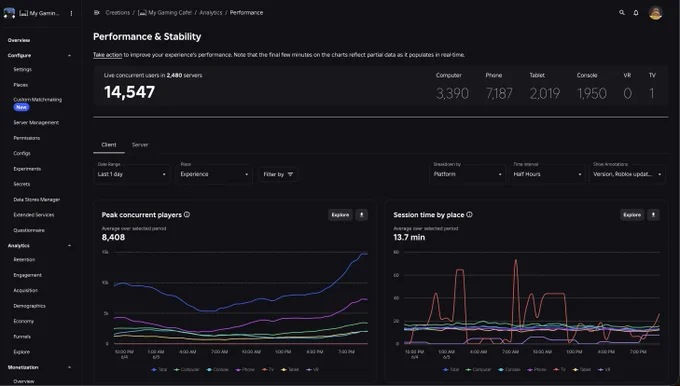Viewport: 680px width, 386px height.
Task: Click the Computer user count 3,390
Action: coord(452,93)
